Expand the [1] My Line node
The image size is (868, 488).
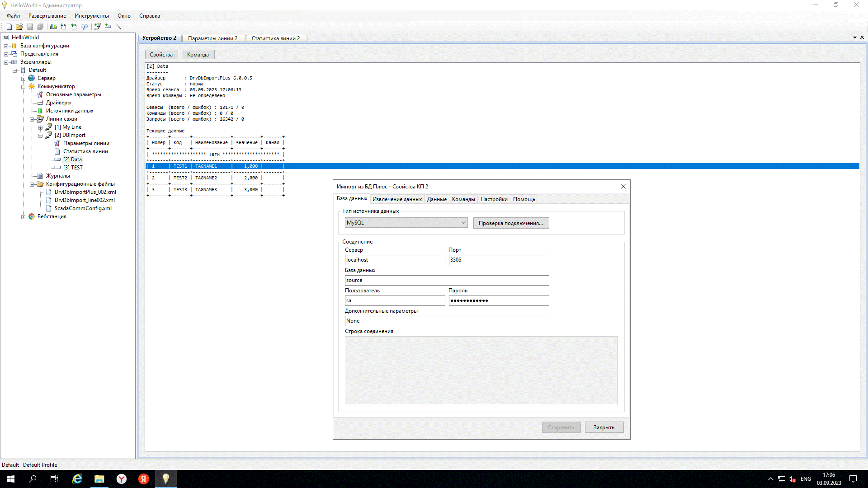point(41,127)
